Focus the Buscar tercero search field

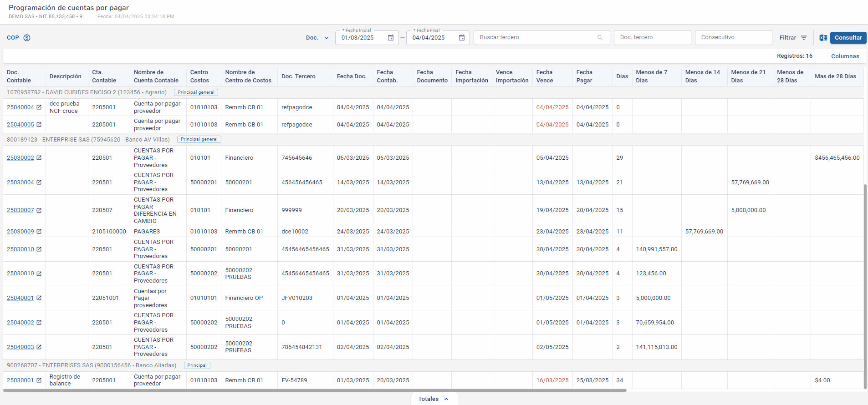541,38
